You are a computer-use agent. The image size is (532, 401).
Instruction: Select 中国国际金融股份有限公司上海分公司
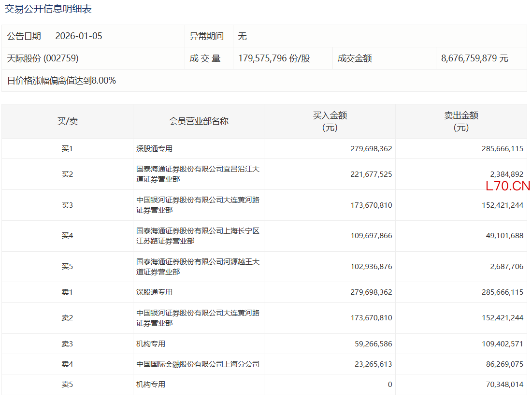(x=198, y=364)
